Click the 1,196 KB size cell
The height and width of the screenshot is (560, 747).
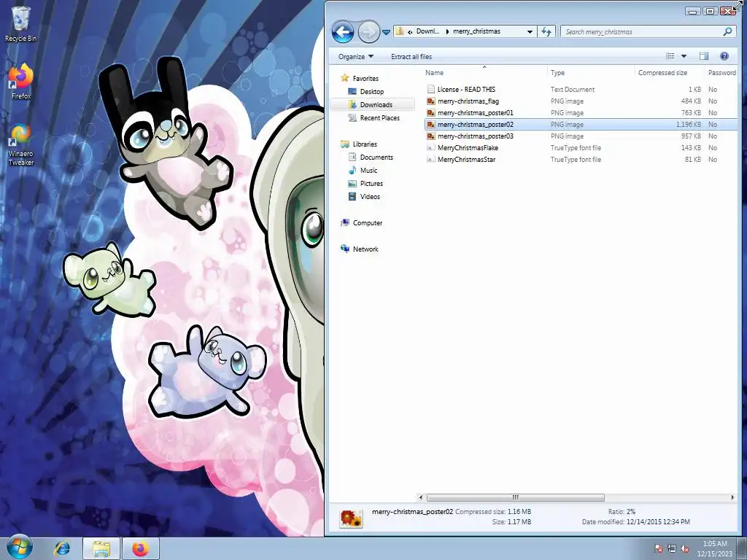click(x=689, y=124)
